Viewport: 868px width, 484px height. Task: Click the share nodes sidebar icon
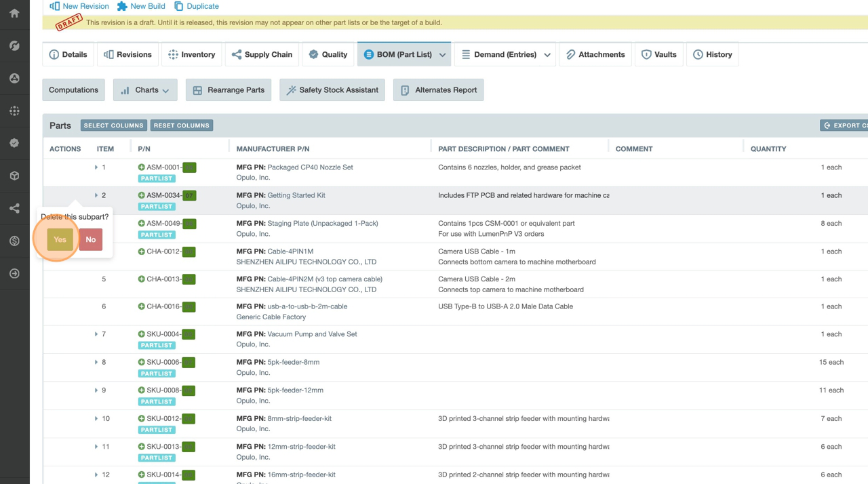pyautogui.click(x=14, y=208)
